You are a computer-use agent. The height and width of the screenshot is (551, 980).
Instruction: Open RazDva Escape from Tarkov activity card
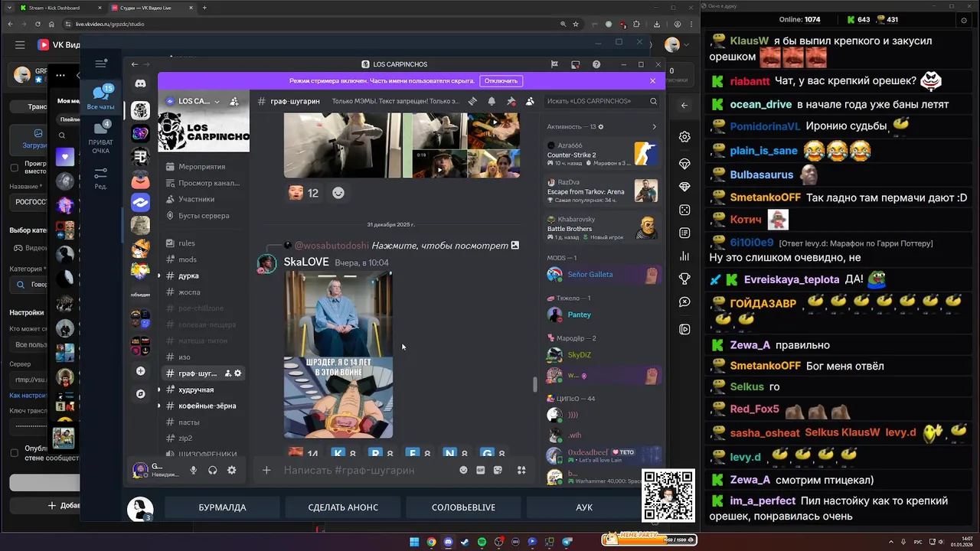point(602,191)
